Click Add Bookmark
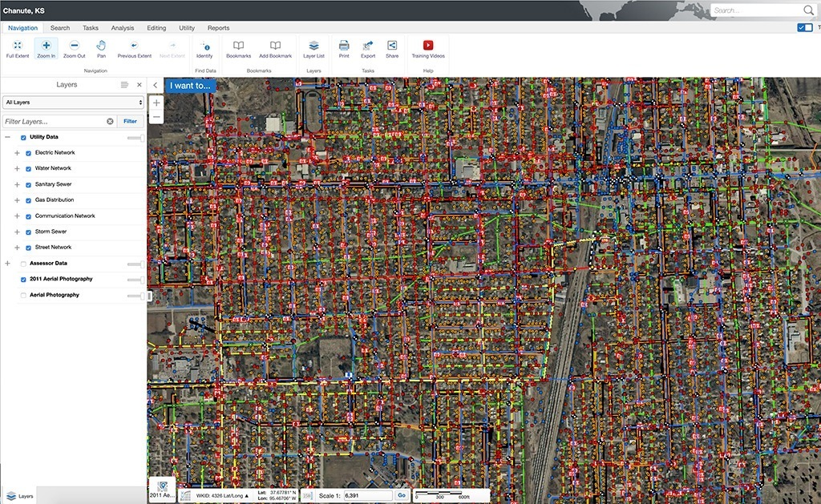The height and width of the screenshot is (504, 821). click(x=275, y=49)
